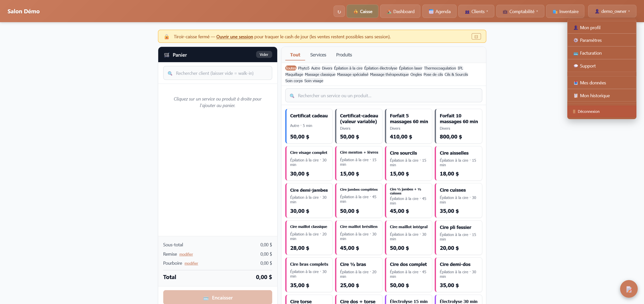The width and height of the screenshot is (644, 304).
Task: Add Cire visage complet to cart
Action: [309, 163]
